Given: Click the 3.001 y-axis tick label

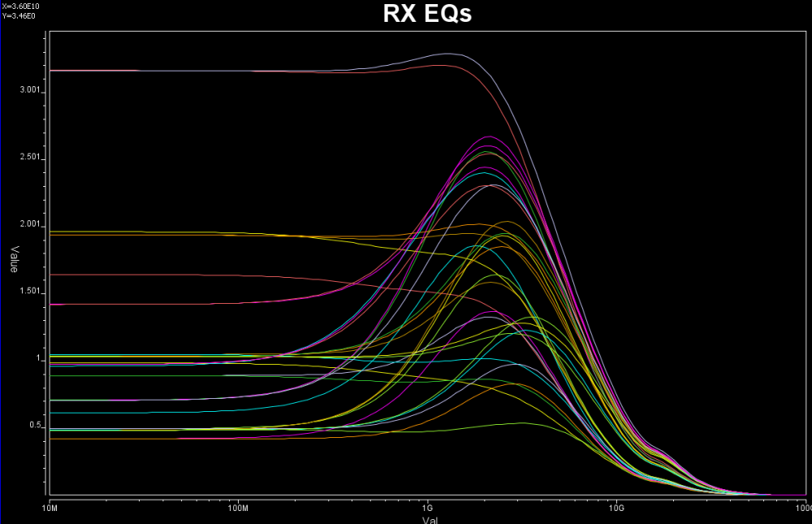Looking at the screenshot, I should pyautogui.click(x=31, y=90).
